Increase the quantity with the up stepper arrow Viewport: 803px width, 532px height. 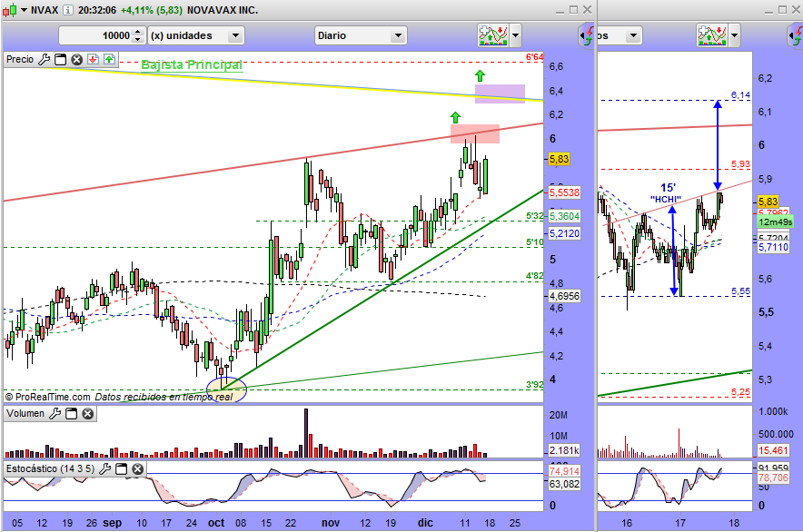[137, 32]
